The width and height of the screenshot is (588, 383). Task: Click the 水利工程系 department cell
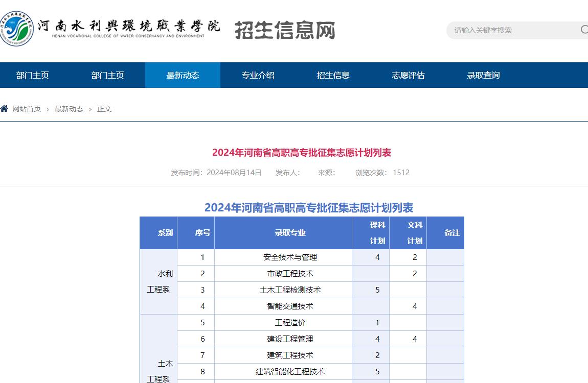pos(159,281)
